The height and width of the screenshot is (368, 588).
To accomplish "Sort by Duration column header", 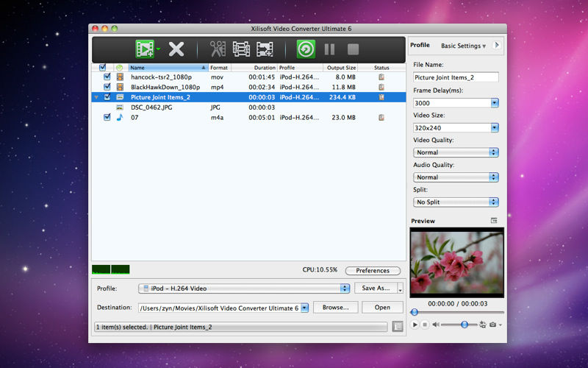I will (254, 68).
